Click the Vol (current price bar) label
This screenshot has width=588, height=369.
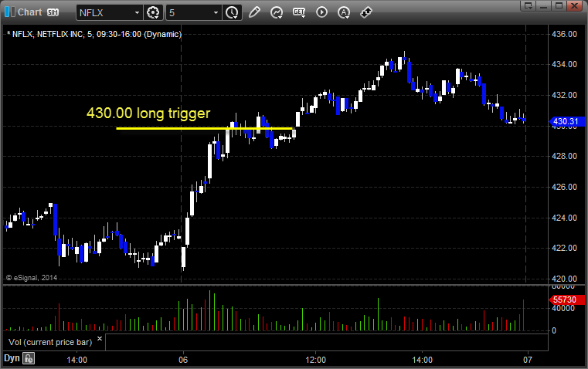coord(50,342)
